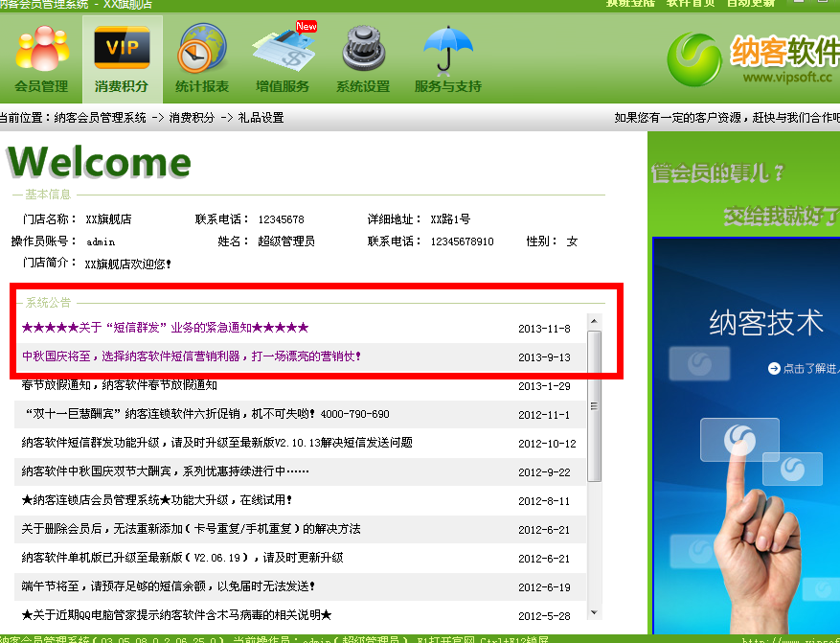Screen dimensions: 840x643
Task: Open the 双十一巨惠酬宾 promotion notice
Action: 205,414
